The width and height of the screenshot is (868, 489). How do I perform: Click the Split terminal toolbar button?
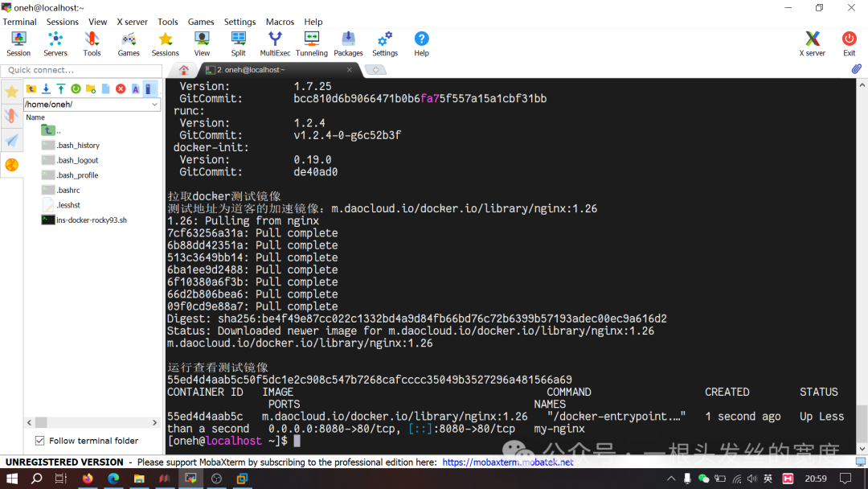click(x=239, y=43)
